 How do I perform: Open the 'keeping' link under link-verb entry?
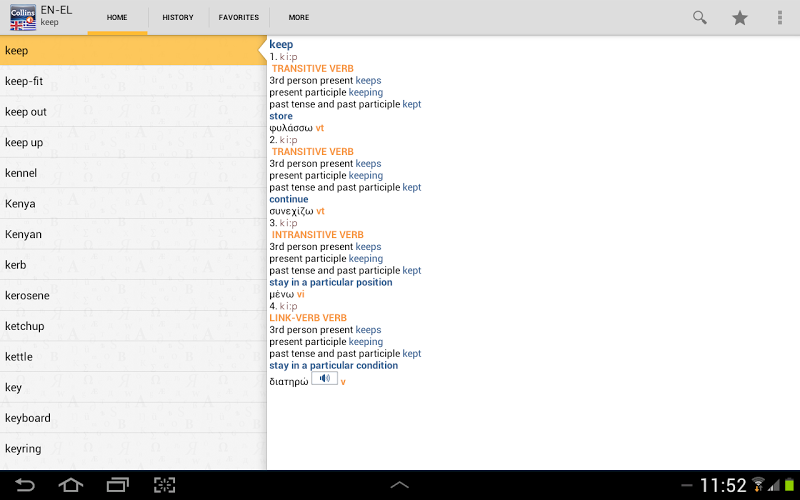click(366, 342)
